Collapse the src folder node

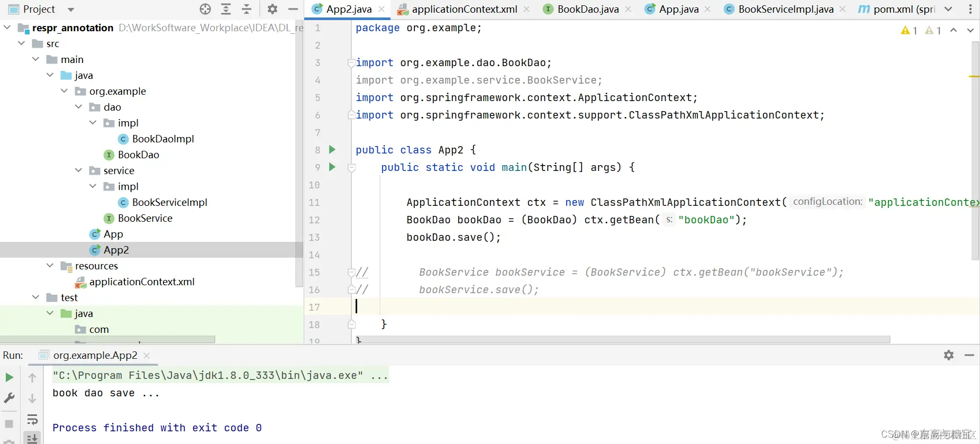(x=22, y=43)
